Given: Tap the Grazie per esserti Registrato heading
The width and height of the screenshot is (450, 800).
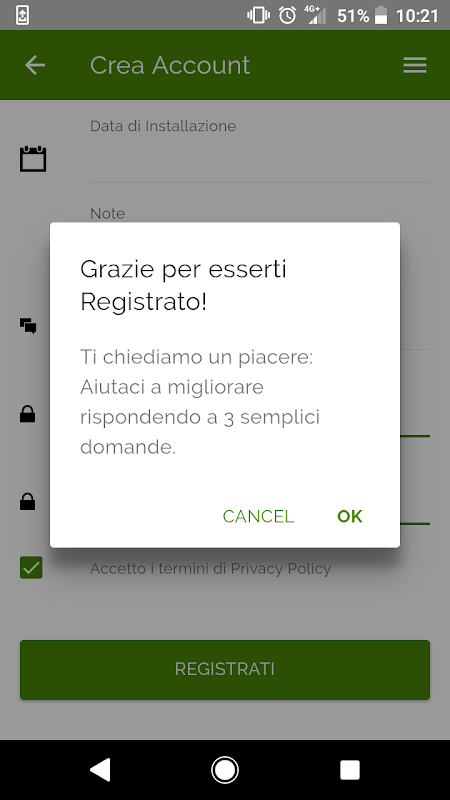Looking at the screenshot, I should pyautogui.click(x=183, y=285).
